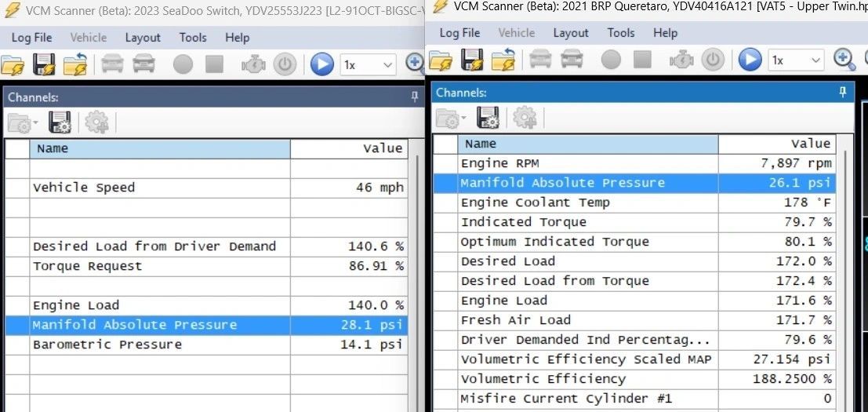Open Log File menu in SeaDoo Switch window

tap(31, 38)
